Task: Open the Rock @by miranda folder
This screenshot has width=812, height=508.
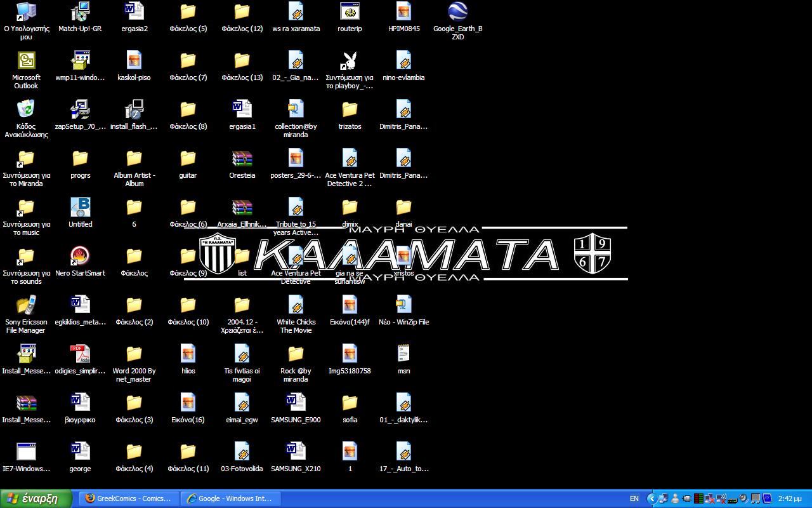Action: click(296, 354)
